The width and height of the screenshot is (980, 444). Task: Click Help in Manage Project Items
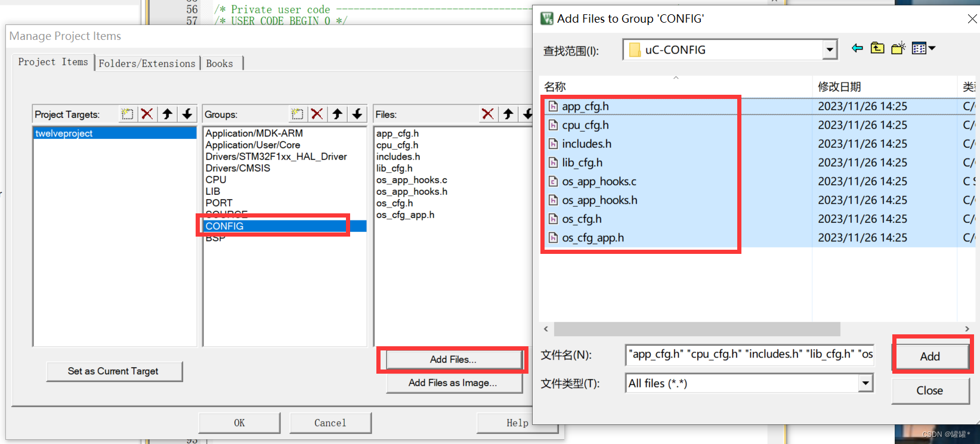[x=517, y=423]
